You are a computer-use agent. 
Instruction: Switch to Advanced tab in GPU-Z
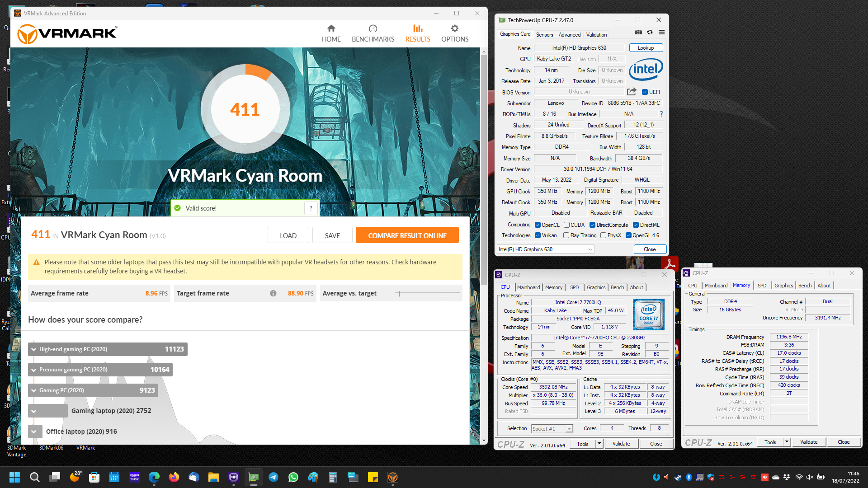point(569,34)
